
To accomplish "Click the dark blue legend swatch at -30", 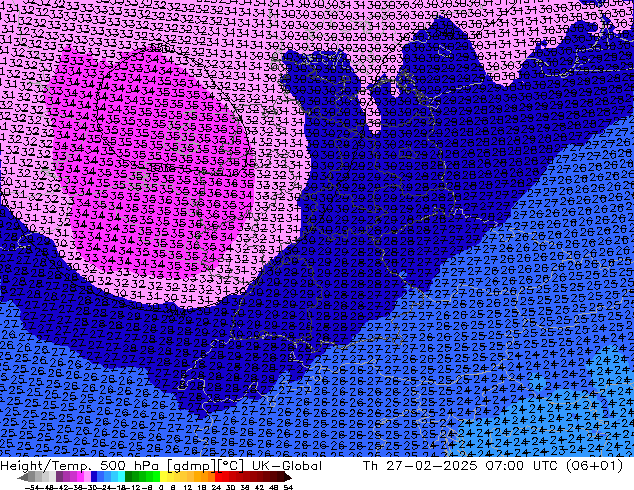I will click(x=94, y=477).
